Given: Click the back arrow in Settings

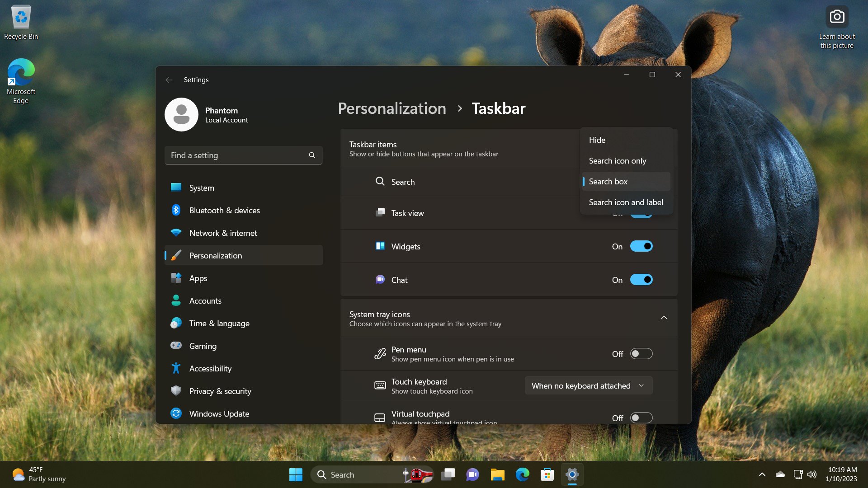Looking at the screenshot, I should point(169,79).
